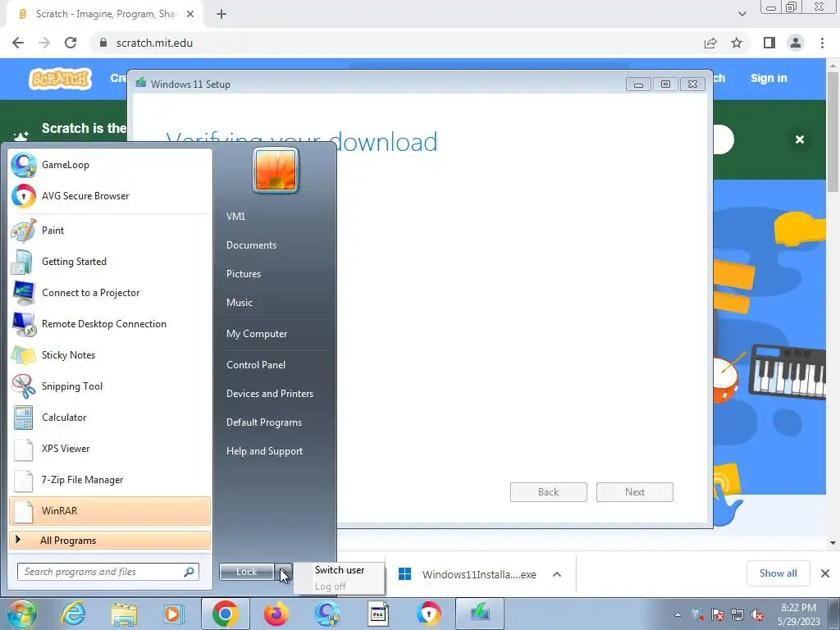Close the Chrome downloads bar

[825, 573]
